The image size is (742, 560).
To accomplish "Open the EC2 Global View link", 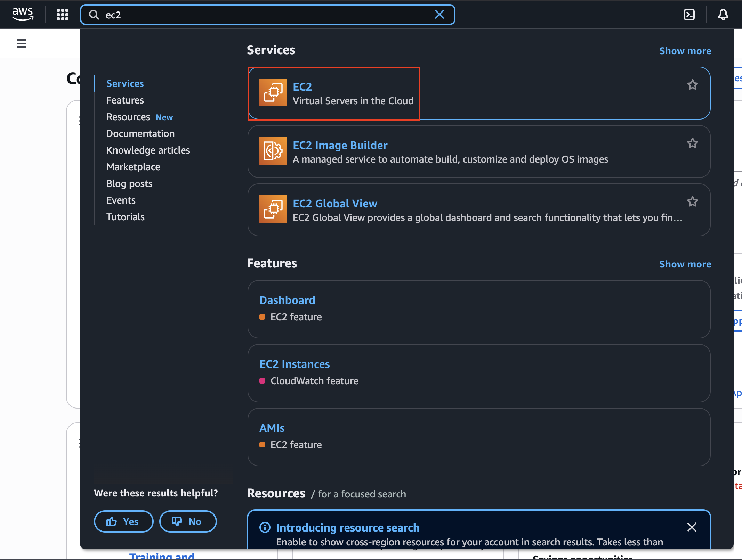I will 334,203.
